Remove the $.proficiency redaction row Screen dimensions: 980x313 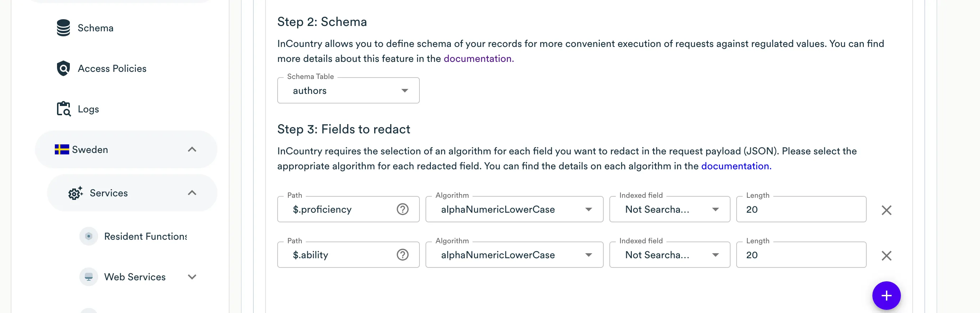click(x=886, y=210)
